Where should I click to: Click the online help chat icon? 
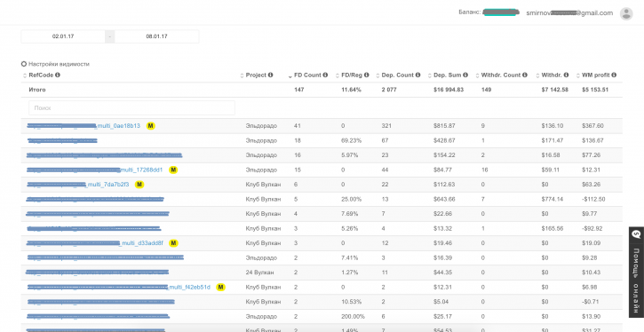636,234
